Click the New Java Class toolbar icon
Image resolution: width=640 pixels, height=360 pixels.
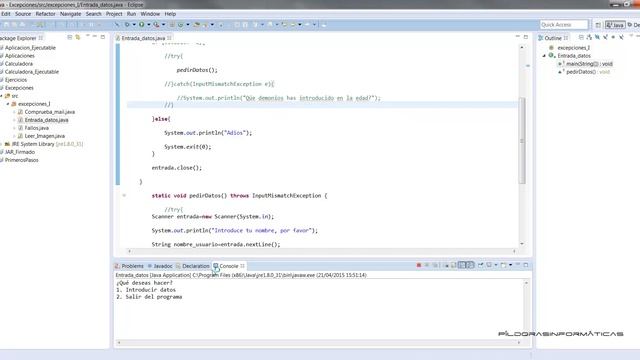click(181, 24)
